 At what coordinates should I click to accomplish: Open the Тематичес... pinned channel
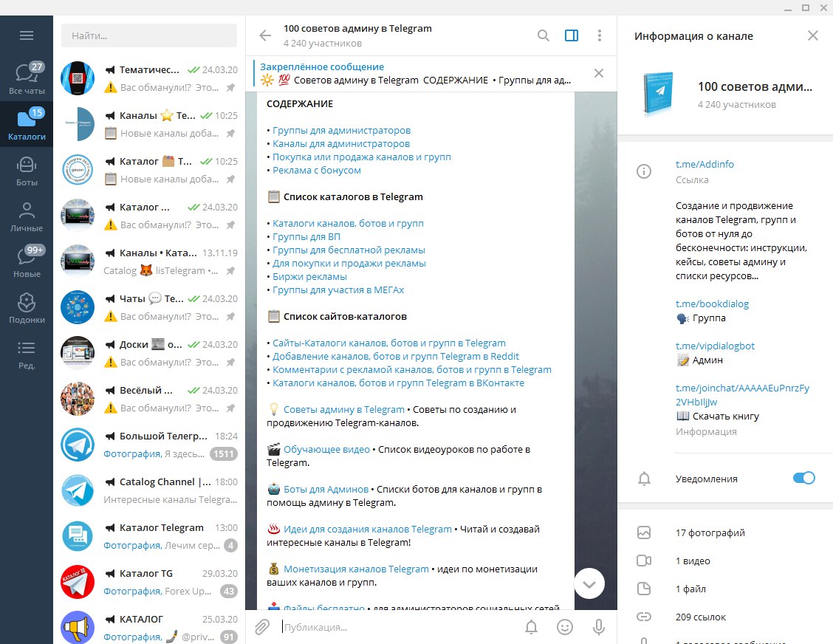[148, 78]
